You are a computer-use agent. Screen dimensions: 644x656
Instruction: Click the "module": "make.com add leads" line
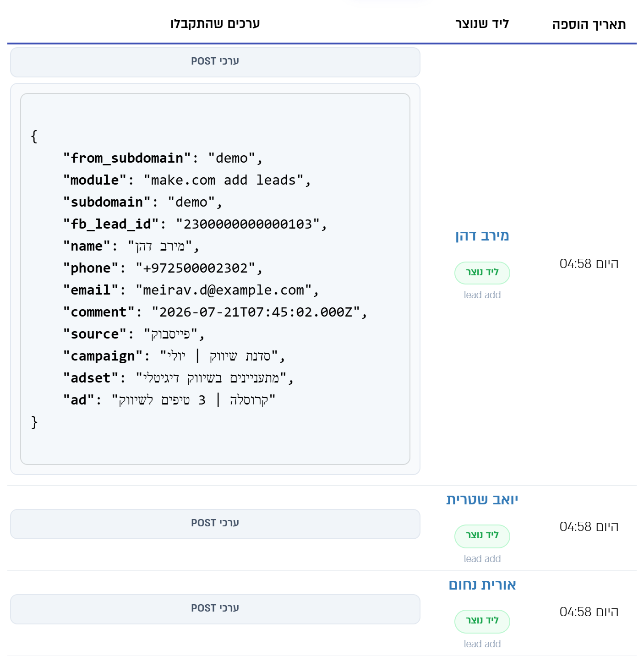(187, 180)
